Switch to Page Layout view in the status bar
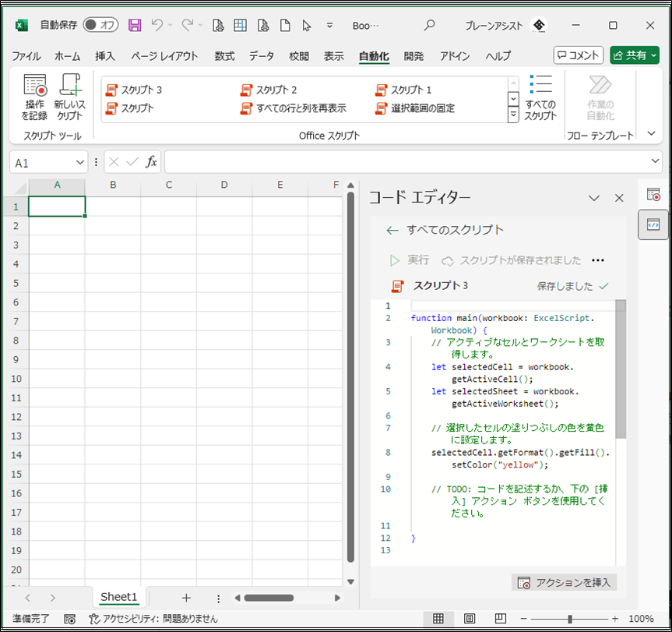This screenshot has width=672, height=632. pos(470,618)
